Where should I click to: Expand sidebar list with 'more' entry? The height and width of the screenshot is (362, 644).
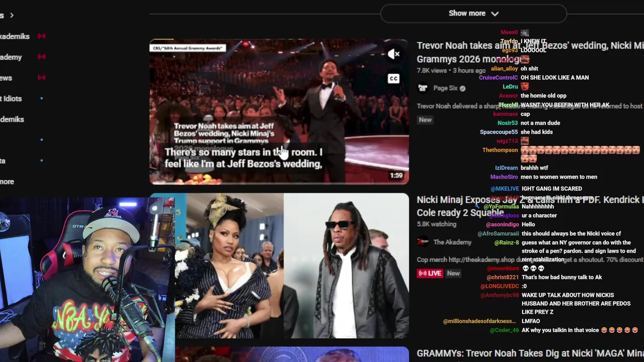click(7, 182)
